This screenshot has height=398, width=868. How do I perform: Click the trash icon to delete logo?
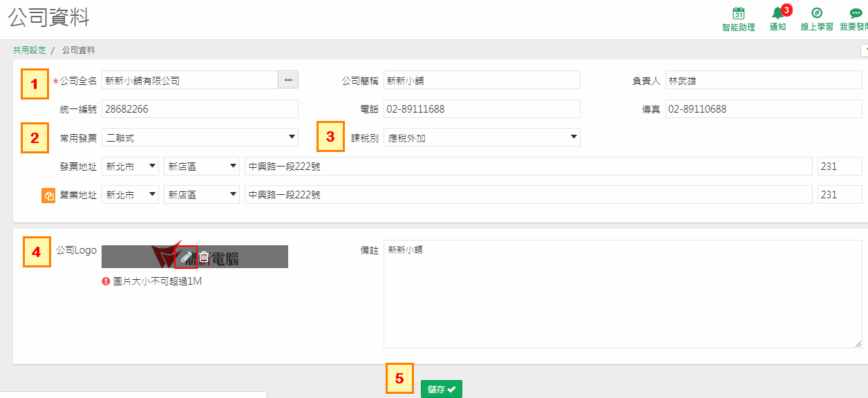204,257
